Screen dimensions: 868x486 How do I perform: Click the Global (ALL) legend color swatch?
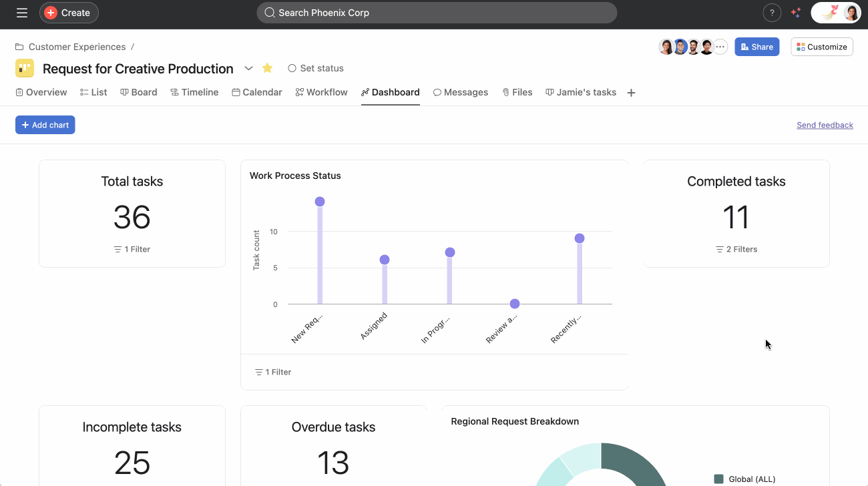point(718,479)
